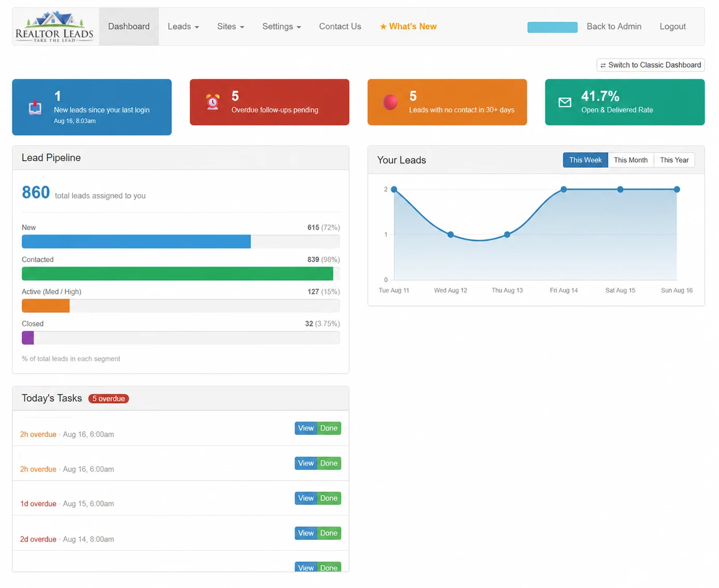The height and width of the screenshot is (588, 719).
Task: Click the '127 (15%)' Active count
Action: (x=323, y=291)
